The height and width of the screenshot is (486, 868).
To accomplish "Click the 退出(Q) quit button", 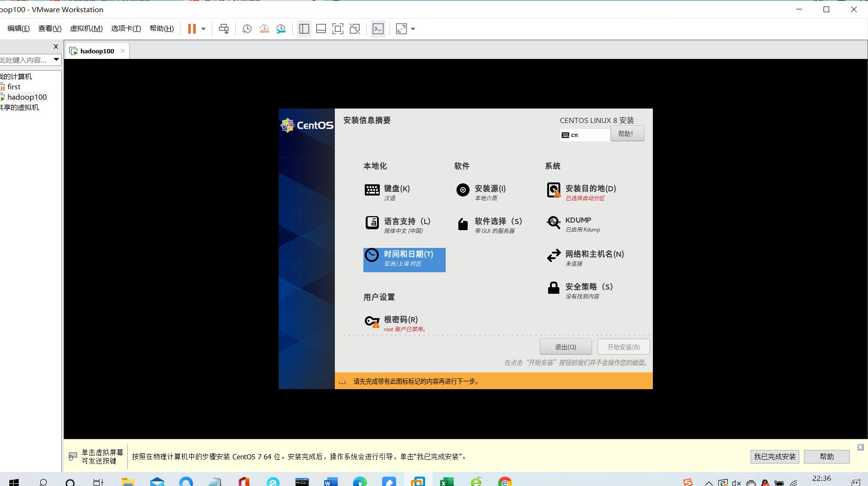I will point(565,347).
